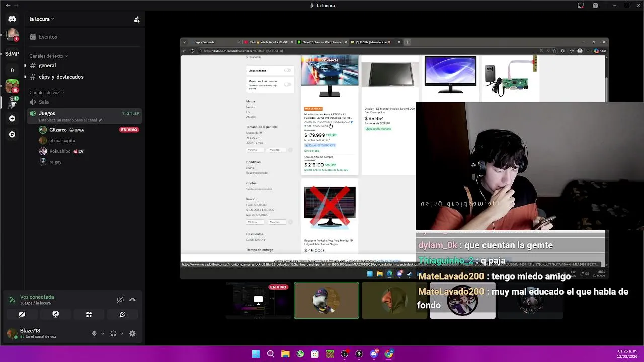Toggle noise suppression in voice panel
Image resolution: width=644 pixels, height=362 pixels.
coord(120,300)
